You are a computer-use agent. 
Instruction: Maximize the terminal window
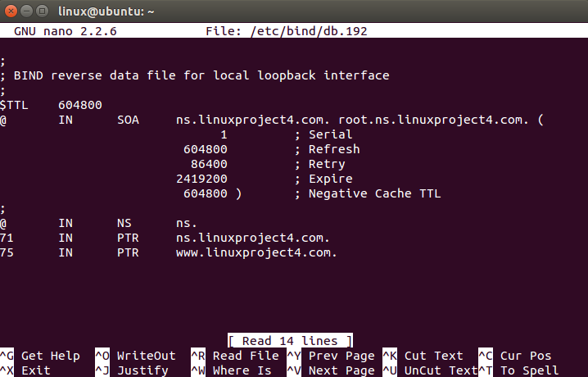point(42,11)
